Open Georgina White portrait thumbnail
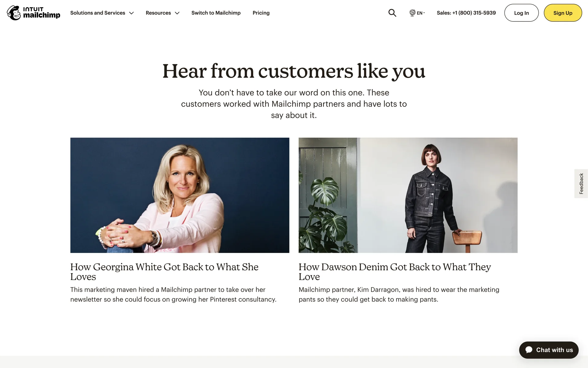This screenshot has height=368, width=588. (180, 195)
